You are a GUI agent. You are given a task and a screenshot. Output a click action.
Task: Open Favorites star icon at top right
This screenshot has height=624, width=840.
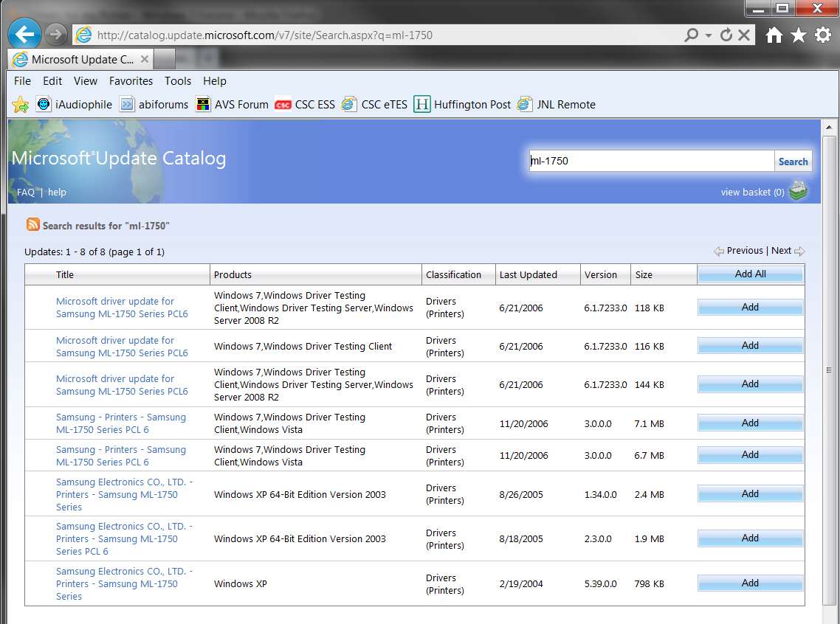798,35
